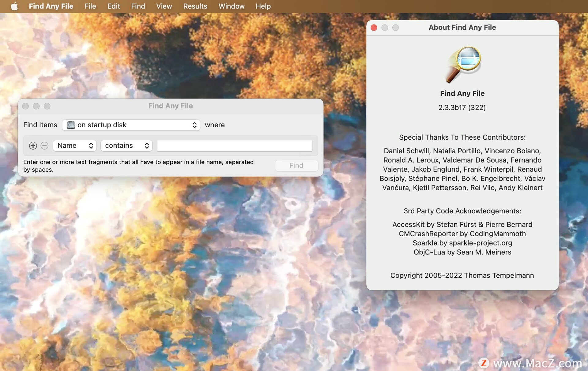Click the red close button on About window
Screen dimensions: 588x371
click(373, 27)
